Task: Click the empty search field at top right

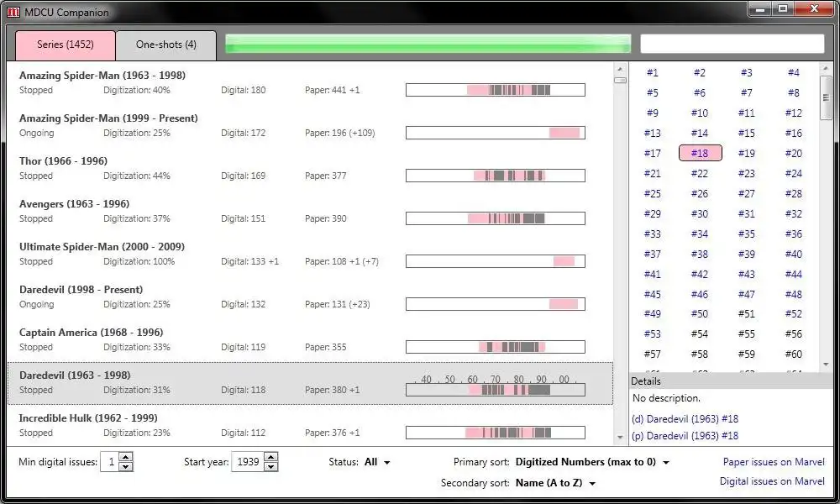Action: [x=732, y=44]
